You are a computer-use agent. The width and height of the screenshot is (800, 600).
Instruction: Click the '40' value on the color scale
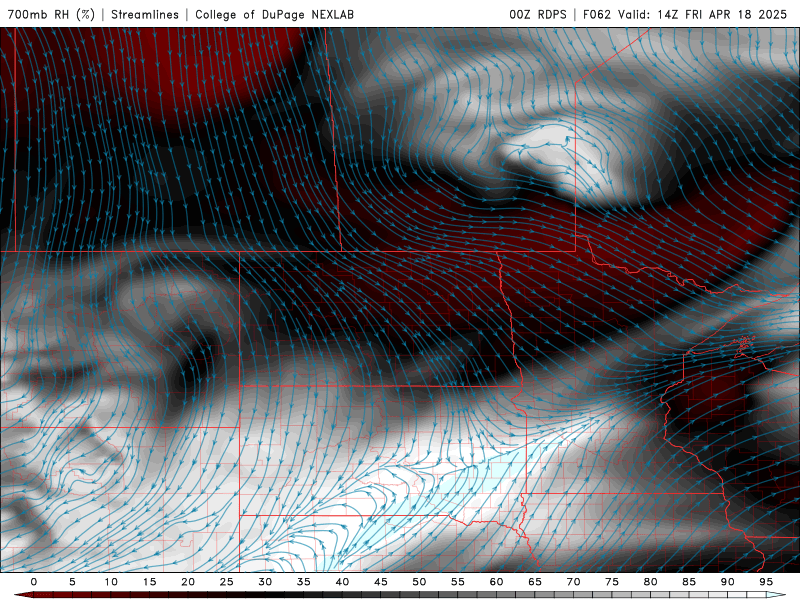click(342, 582)
